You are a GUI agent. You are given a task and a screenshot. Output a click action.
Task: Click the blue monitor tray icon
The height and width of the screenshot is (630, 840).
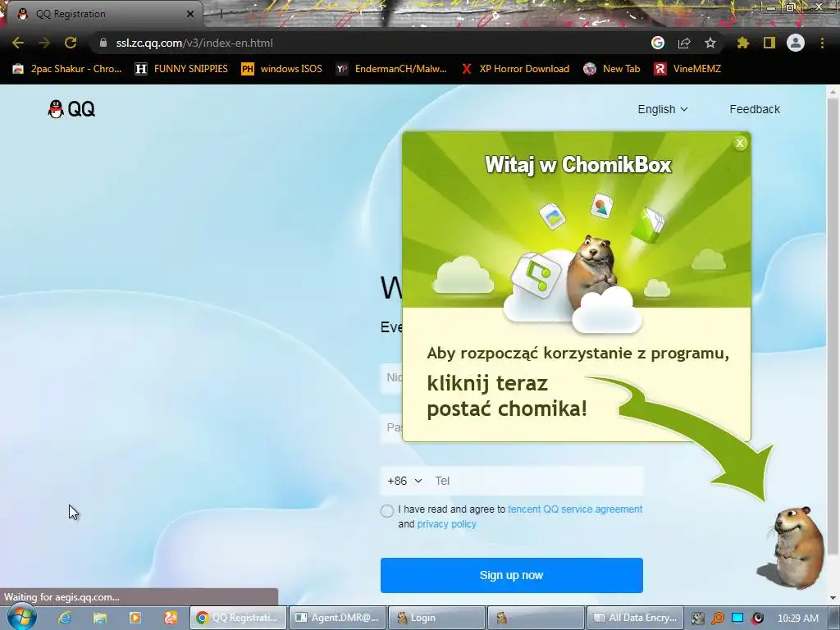pos(737,619)
